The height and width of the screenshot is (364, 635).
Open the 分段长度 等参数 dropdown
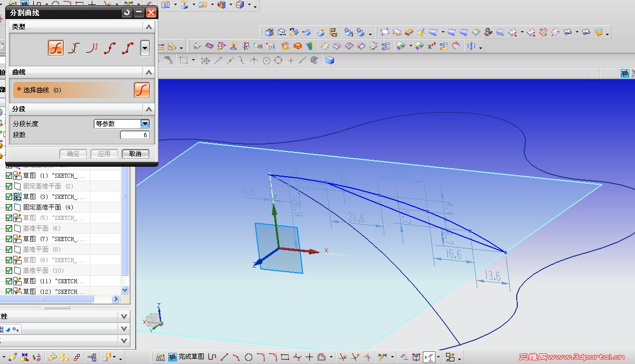coord(145,124)
